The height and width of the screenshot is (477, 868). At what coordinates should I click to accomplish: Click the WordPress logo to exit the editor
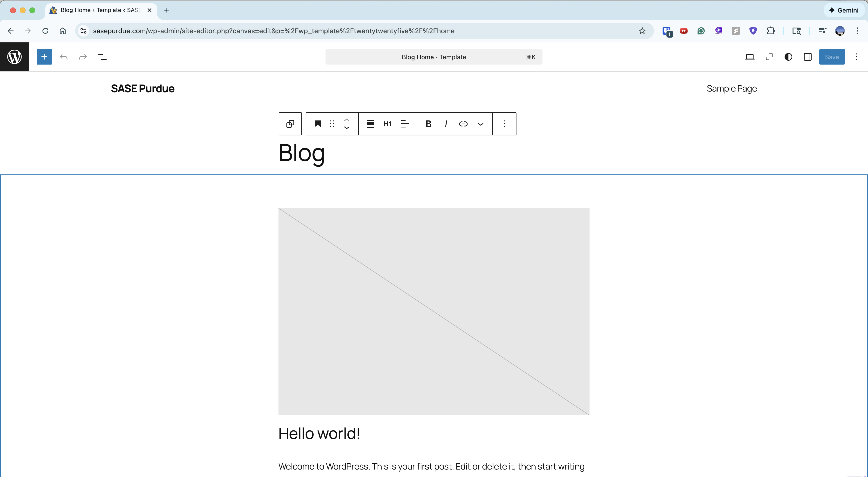coord(14,57)
